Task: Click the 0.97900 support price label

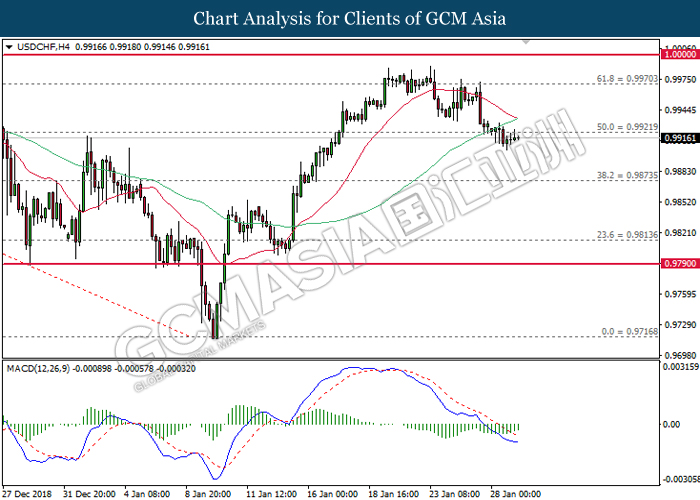Action: pos(680,263)
